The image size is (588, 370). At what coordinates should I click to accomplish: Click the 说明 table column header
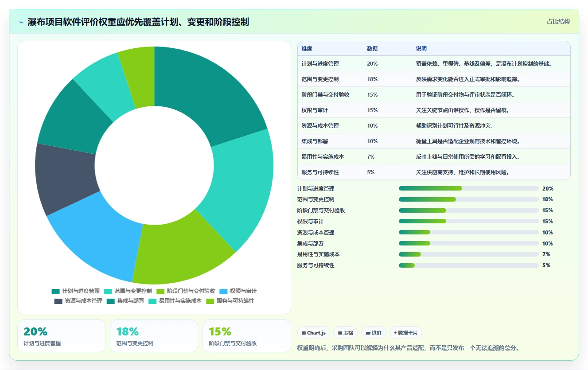click(421, 49)
